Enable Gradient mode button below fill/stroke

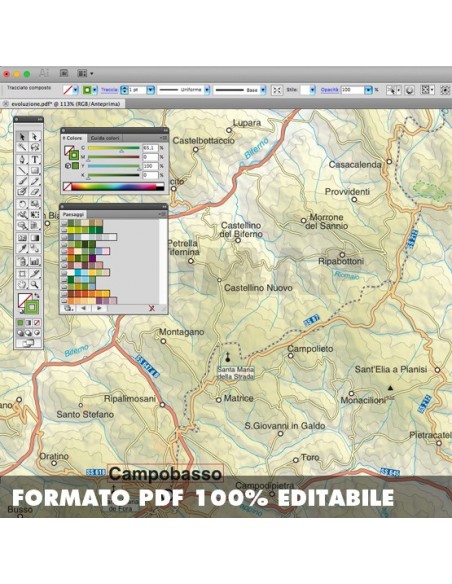[29, 323]
